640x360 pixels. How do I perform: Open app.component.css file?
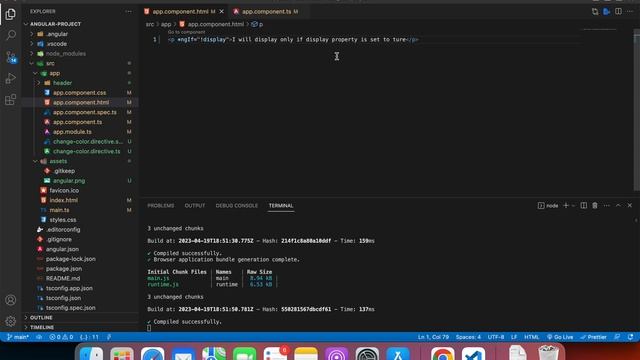[80, 93]
